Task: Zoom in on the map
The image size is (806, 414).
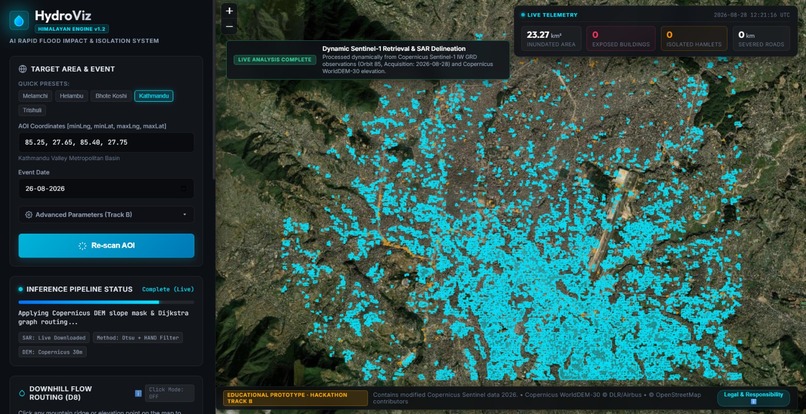Action: (x=229, y=10)
